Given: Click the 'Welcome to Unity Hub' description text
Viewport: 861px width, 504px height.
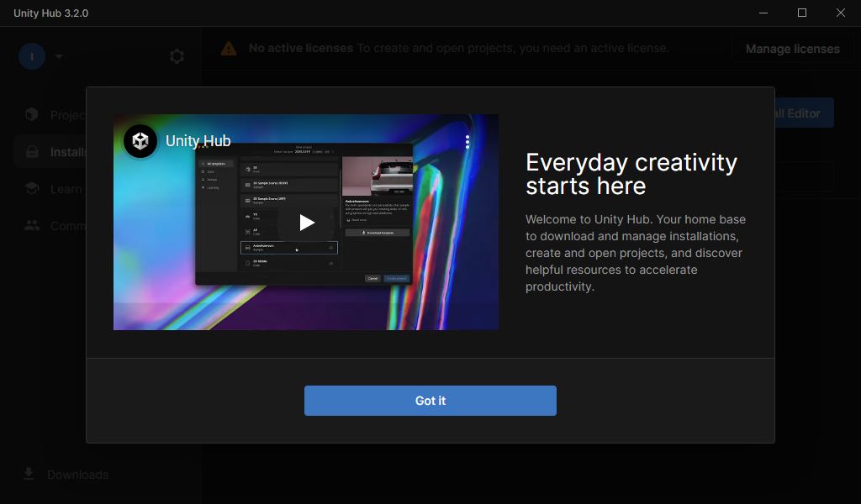Looking at the screenshot, I should pyautogui.click(x=636, y=253).
